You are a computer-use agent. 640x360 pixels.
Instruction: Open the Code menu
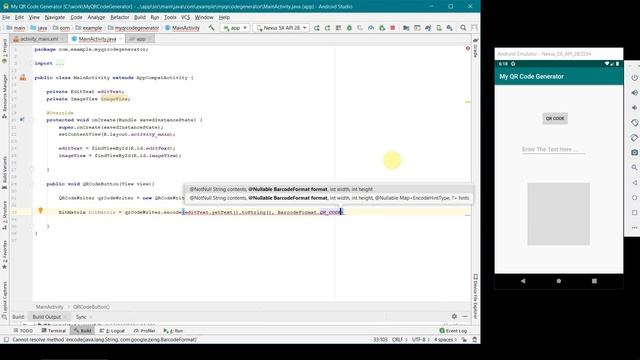76,17
